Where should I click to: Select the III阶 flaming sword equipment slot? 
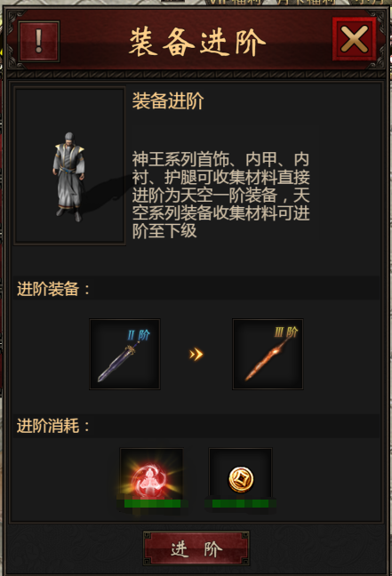pyautogui.click(x=268, y=354)
